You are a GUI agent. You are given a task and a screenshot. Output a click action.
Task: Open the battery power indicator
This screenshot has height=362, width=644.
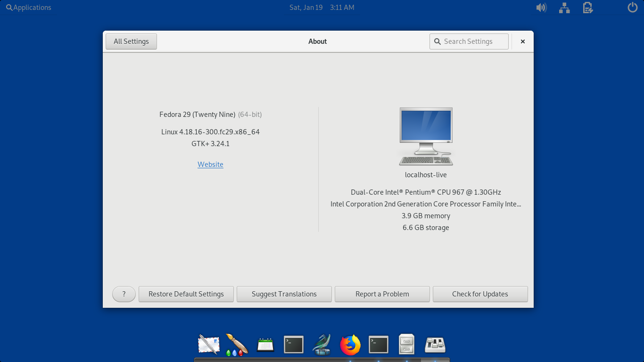click(587, 8)
